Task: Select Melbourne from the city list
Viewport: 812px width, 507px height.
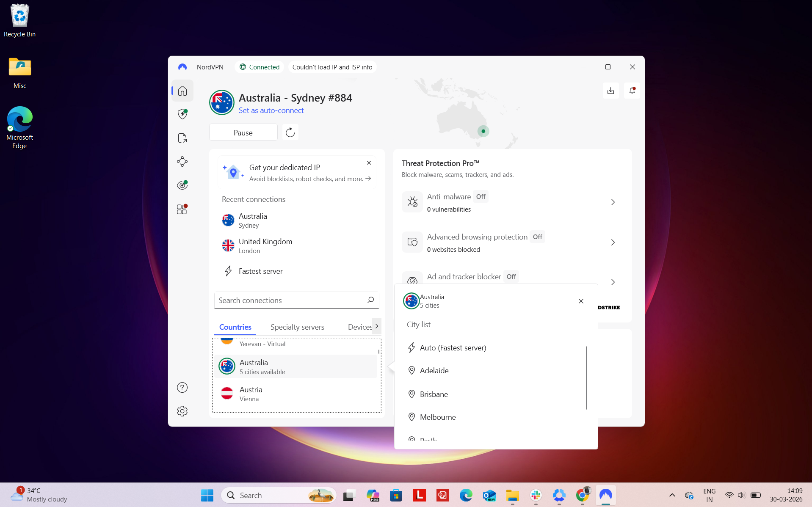Action: [438, 417]
